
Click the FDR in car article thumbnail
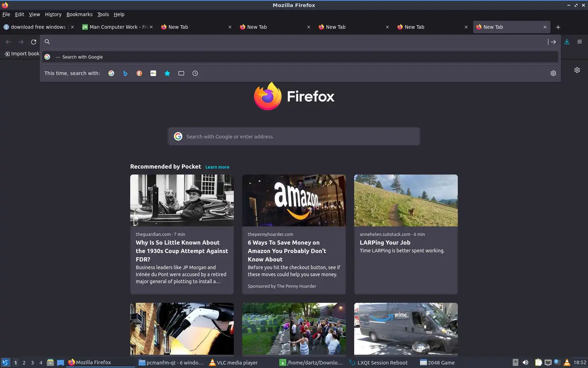pyautogui.click(x=182, y=200)
